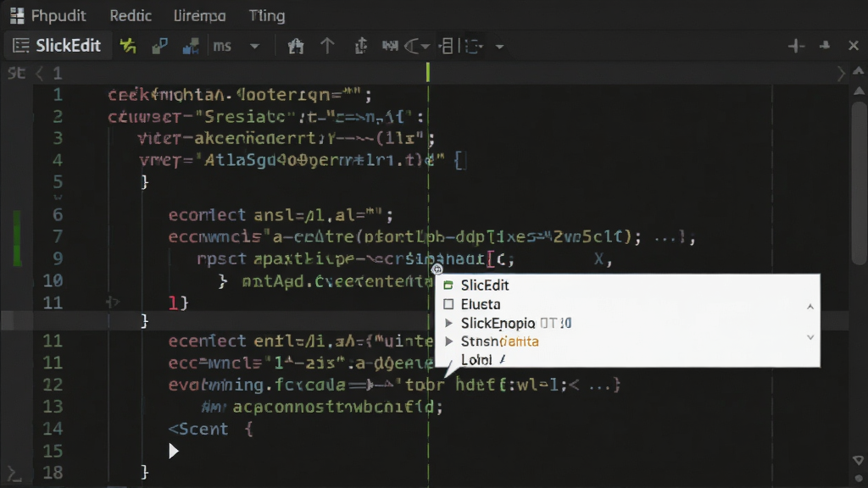Click the second up arrow on scrollbar
Viewport: 868px width, 488px height.
click(x=859, y=90)
